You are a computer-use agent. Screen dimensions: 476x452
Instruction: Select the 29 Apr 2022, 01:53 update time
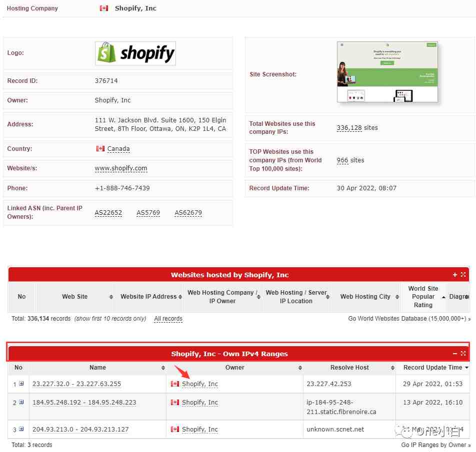point(433,384)
